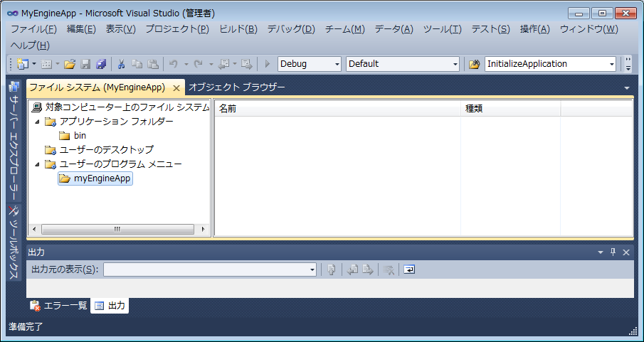Click the toolbar options overflow arrow
Screen dimensions: 644x342
[x=628, y=64]
